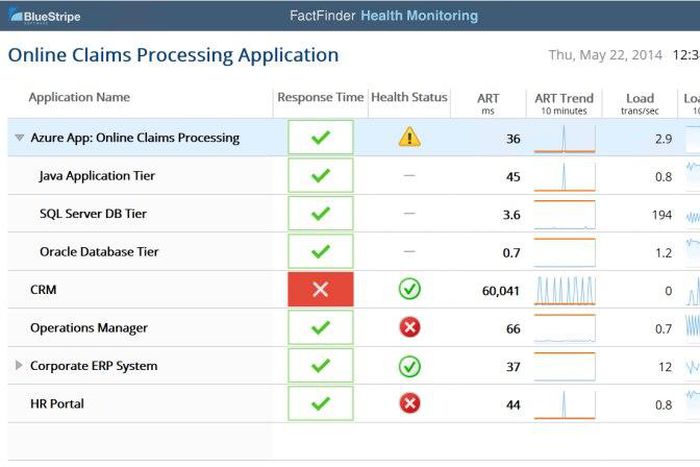Image resolution: width=700 pixels, height=467 pixels.
Task: Expand the Corporate ERP System row
Action: pos(19,365)
